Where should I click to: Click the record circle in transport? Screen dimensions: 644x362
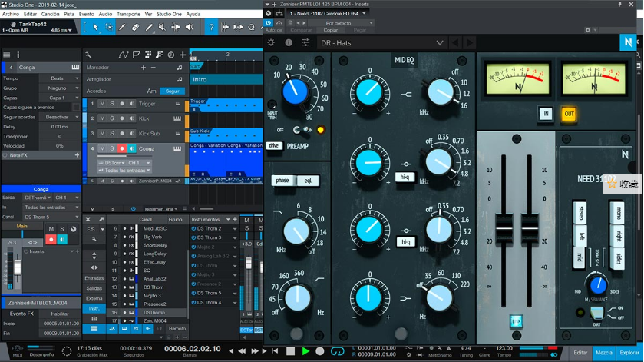[x=319, y=351]
